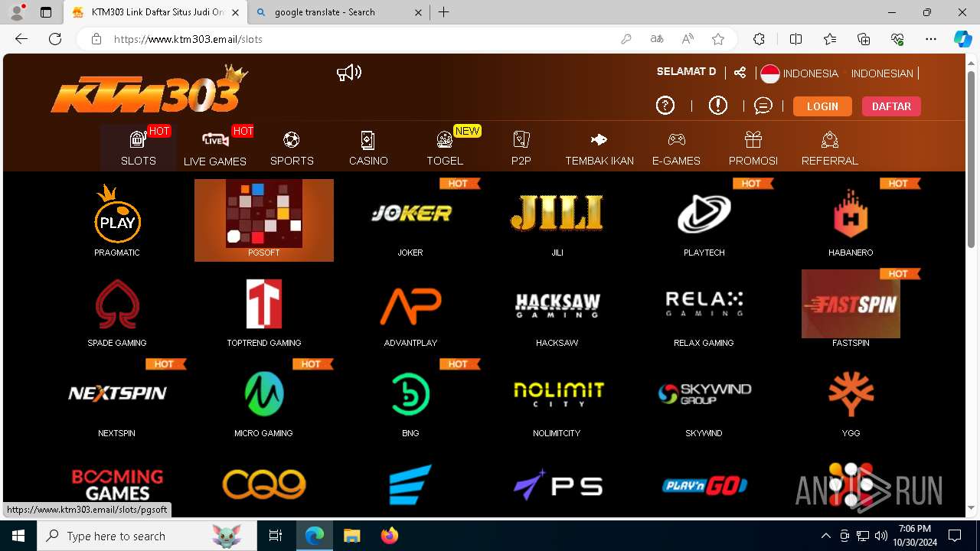This screenshot has width=980, height=551.
Task: Open the E-GAMES menu tab
Action: 677,148
